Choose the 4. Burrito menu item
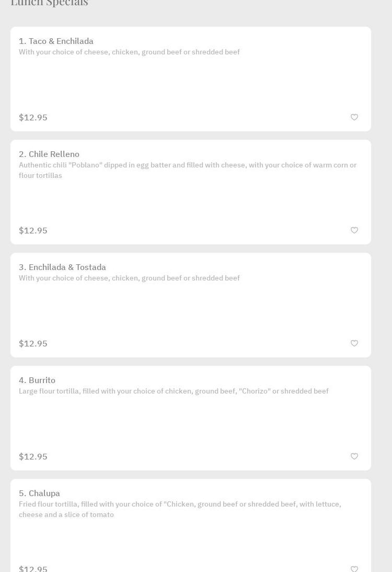Viewport: 392px width, 572px height. coord(37,380)
